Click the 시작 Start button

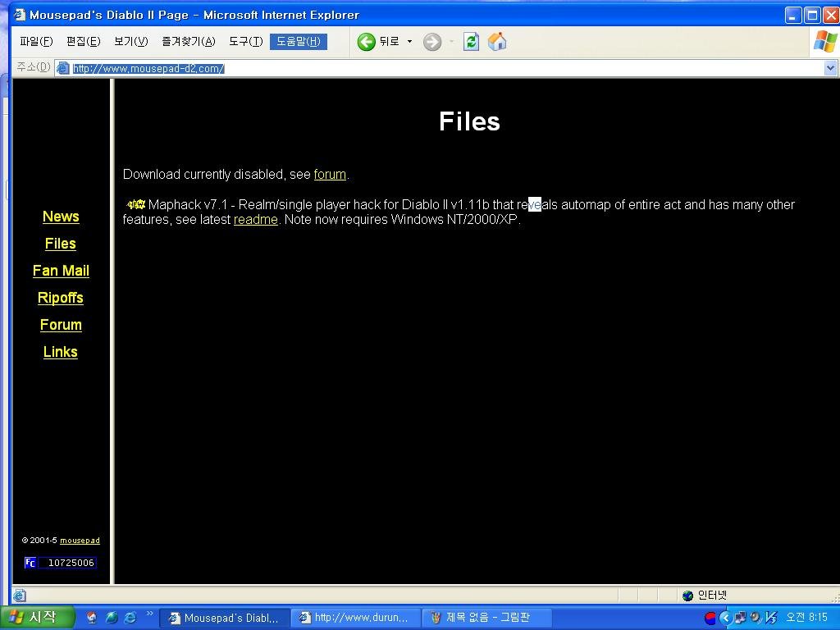[x=36, y=617]
